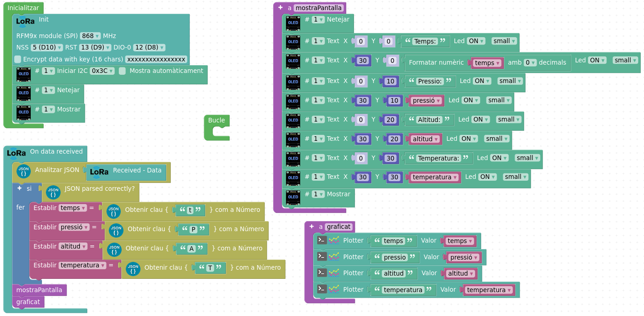The image size is (644, 316).
Task: Expand the mutator plus on mostraPantalla function
Action: (x=280, y=7)
